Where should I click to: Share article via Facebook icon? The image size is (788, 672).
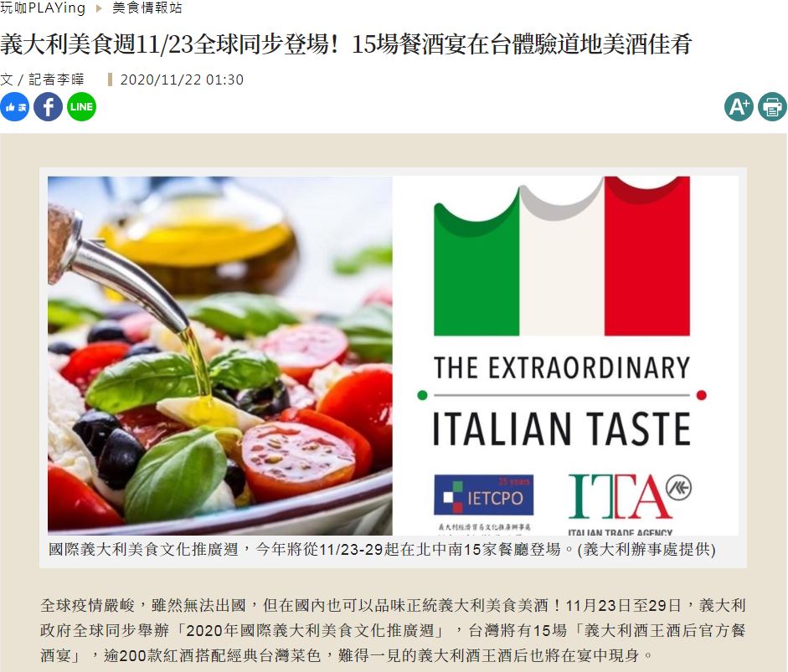coord(49,107)
